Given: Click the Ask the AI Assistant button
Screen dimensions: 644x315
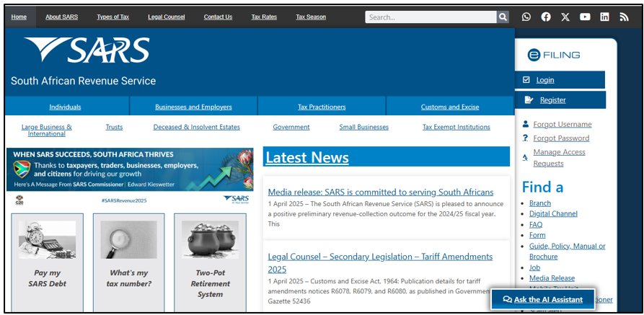Looking at the screenshot, I should coord(543,299).
